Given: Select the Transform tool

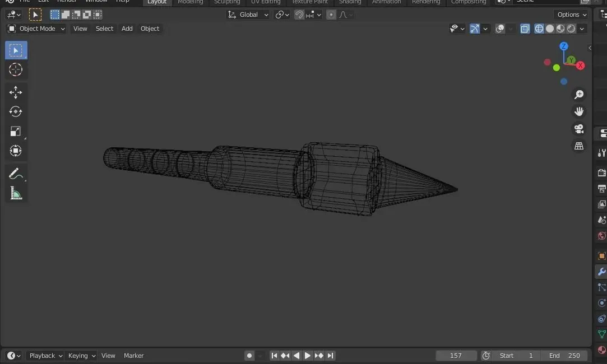Looking at the screenshot, I should pyautogui.click(x=16, y=151).
